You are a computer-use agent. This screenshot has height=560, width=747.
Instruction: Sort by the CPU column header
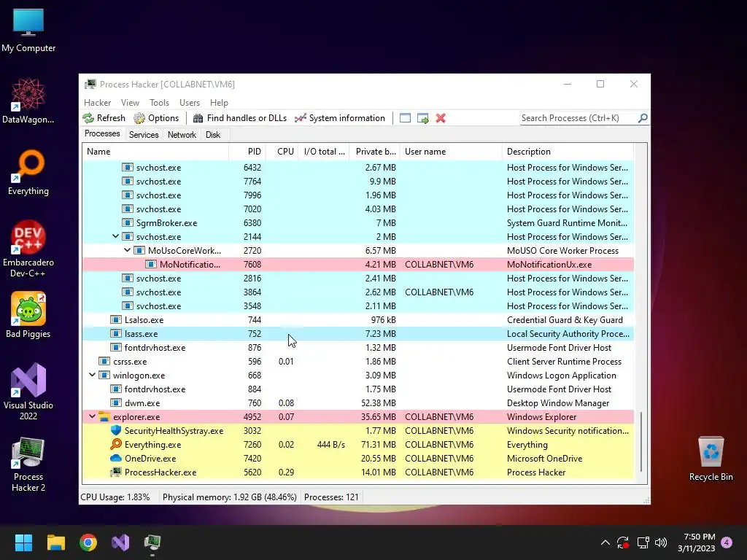tap(282, 152)
